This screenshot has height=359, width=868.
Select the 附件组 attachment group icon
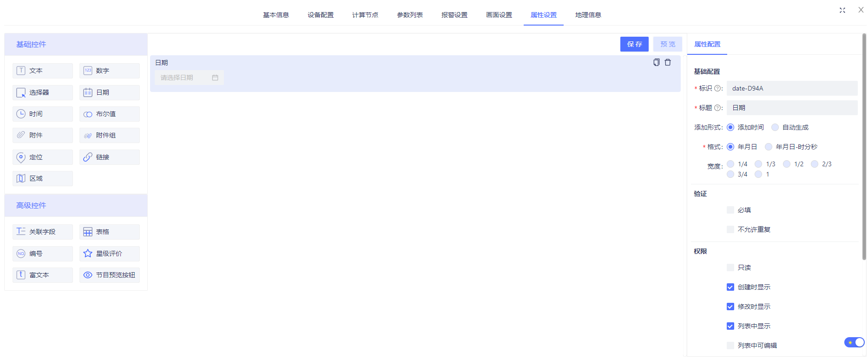point(88,136)
